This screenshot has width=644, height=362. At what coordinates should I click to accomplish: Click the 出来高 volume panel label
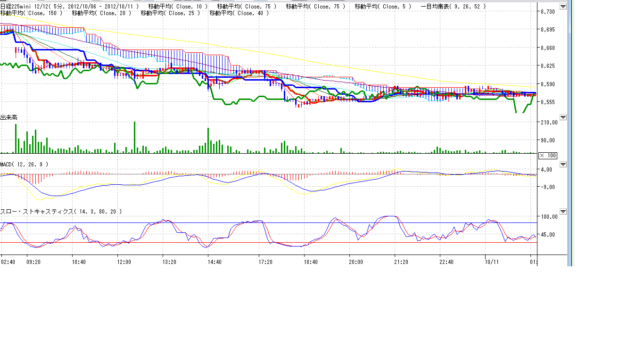(9, 117)
